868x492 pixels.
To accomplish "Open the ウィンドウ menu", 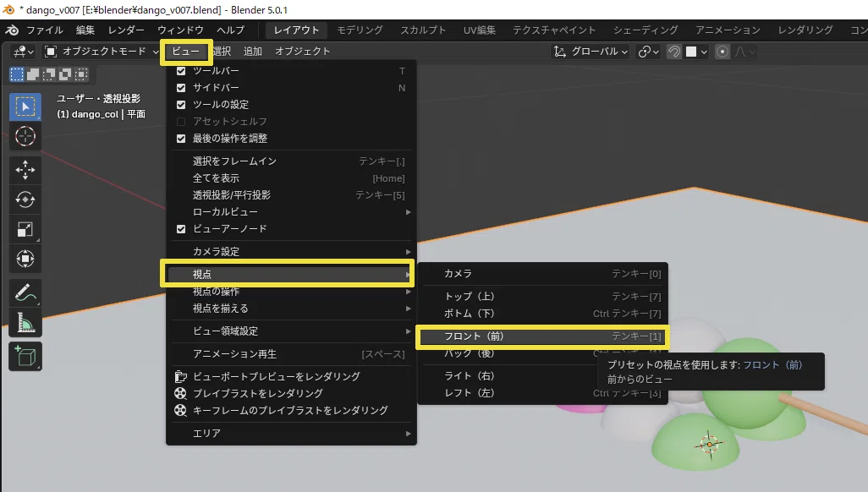I will pyautogui.click(x=180, y=30).
